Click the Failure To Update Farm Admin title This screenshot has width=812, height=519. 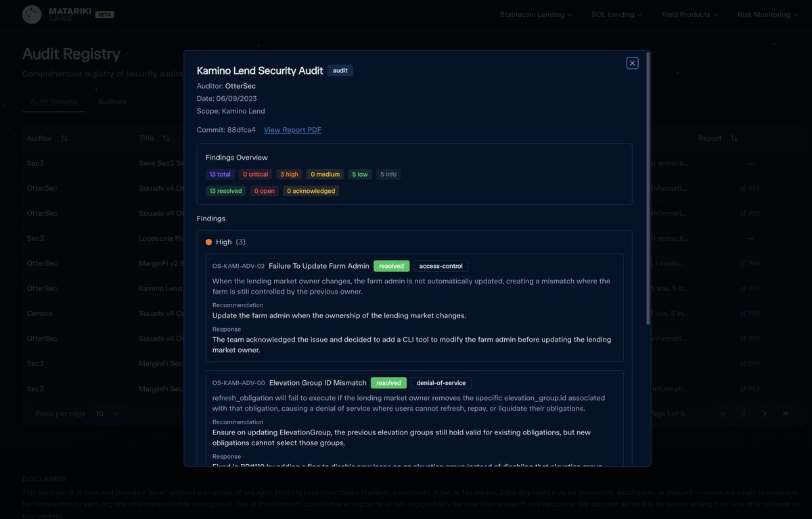point(319,266)
